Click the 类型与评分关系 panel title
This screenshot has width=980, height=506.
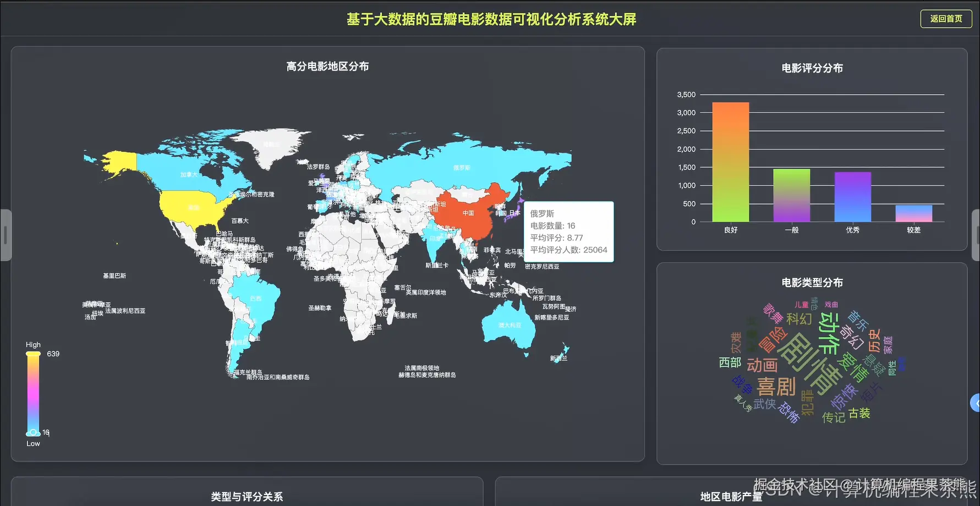[247, 497]
